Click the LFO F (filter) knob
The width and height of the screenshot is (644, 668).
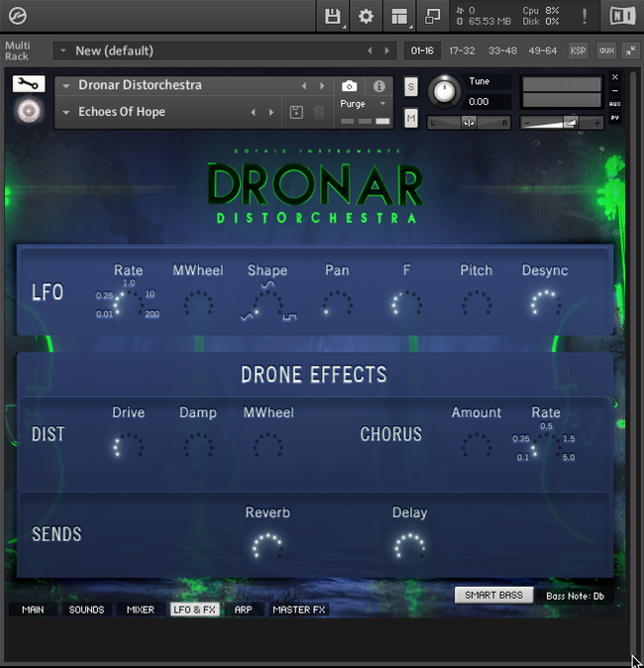click(407, 303)
